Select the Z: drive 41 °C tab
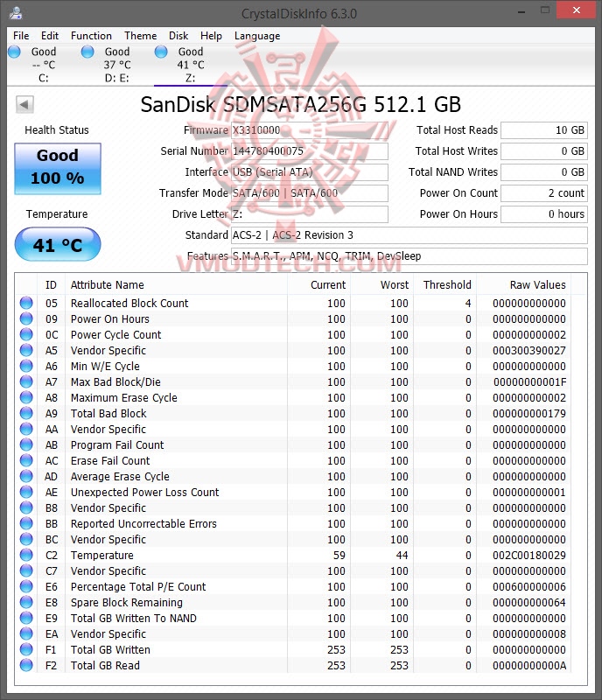The width and height of the screenshot is (602, 700). pos(191,65)
